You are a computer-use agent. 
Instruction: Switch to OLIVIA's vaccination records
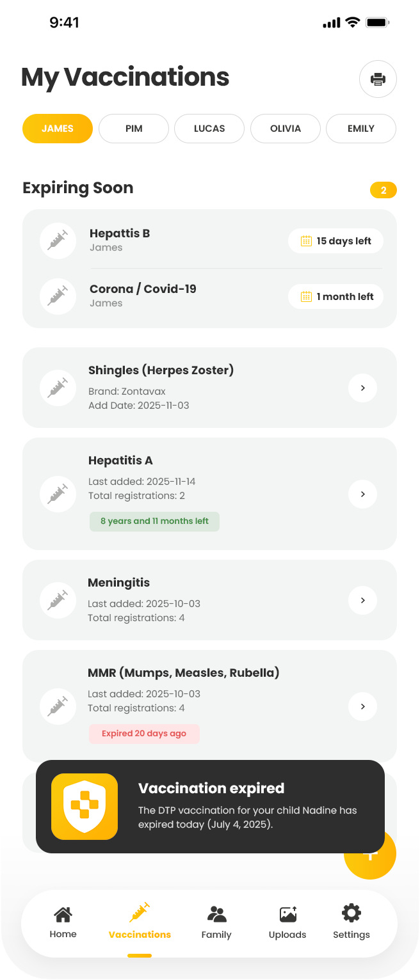pos(285,128)
